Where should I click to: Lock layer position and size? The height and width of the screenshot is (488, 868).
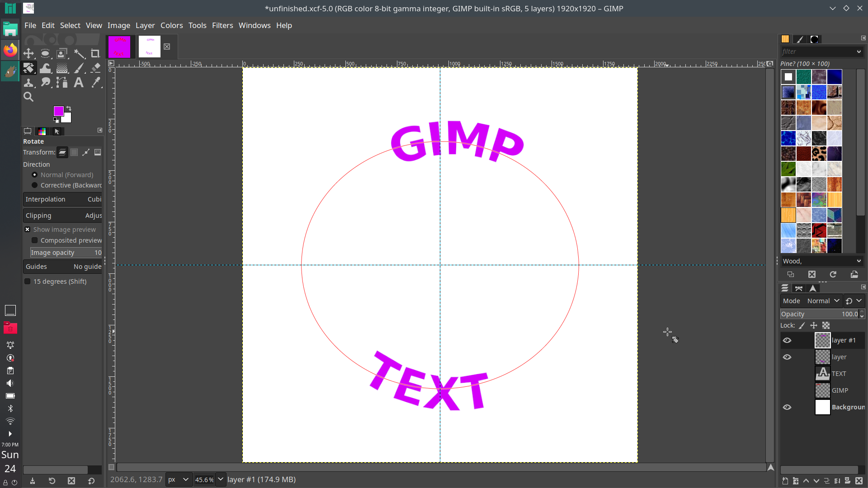[814, 325]
